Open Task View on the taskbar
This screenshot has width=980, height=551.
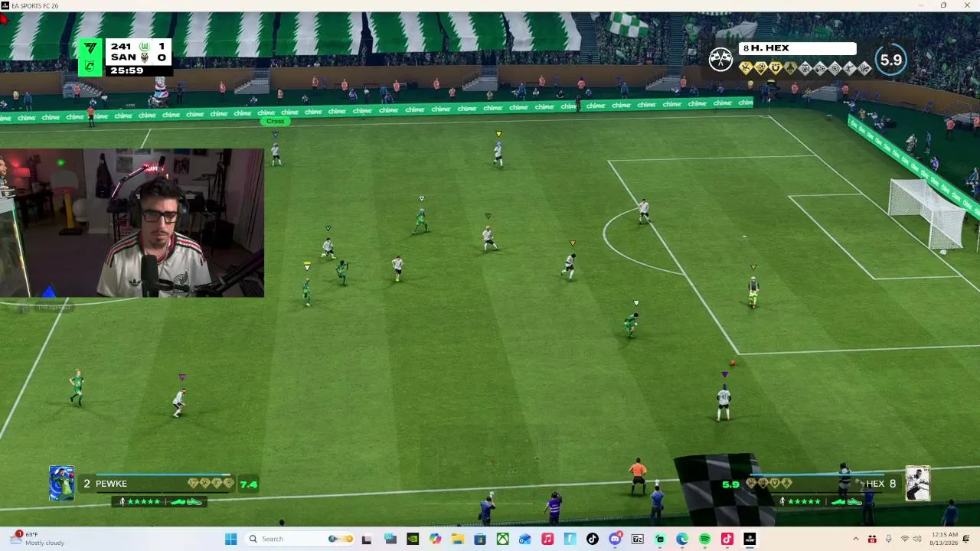tap(367, 539)
